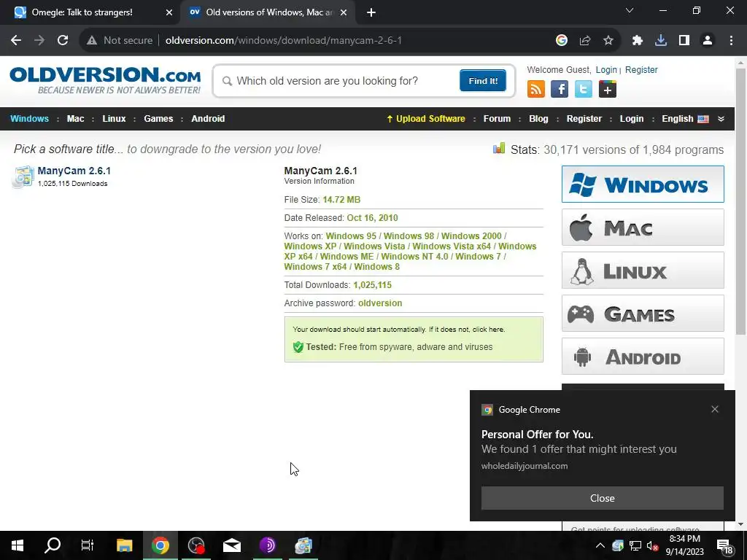This screenshot has width=747, height=560.
Task: Toggle the side panel icon
Action: (684, 41)
